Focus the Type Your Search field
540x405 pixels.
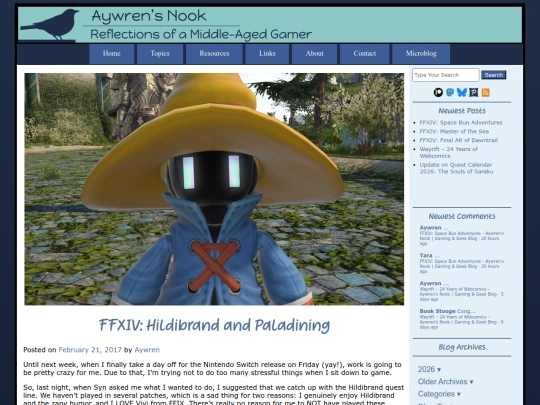[x=446, y=75]
